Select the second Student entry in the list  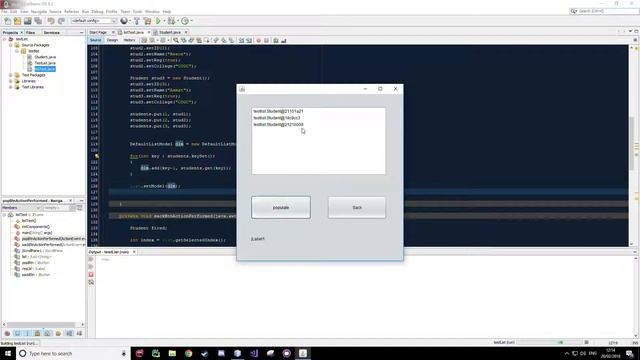277,118
